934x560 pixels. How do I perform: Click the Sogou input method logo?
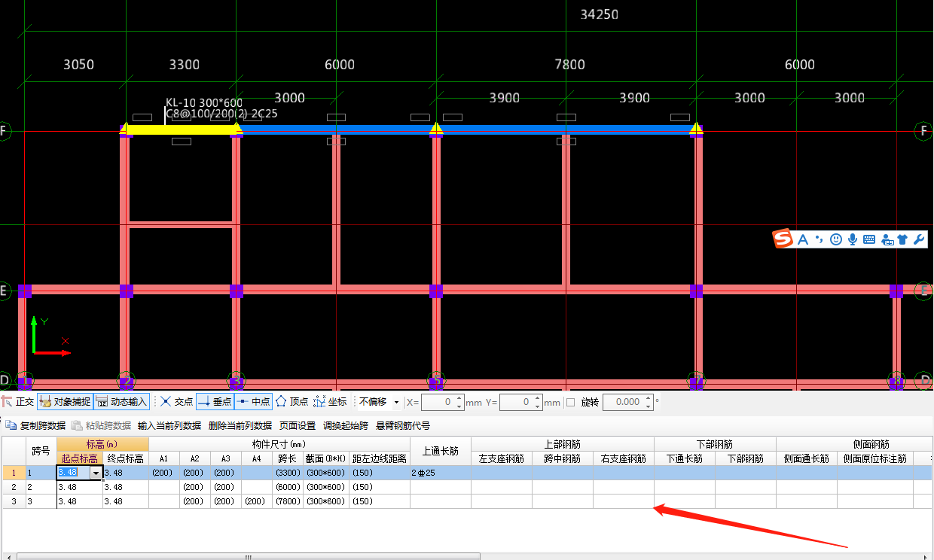pos(784,239)
